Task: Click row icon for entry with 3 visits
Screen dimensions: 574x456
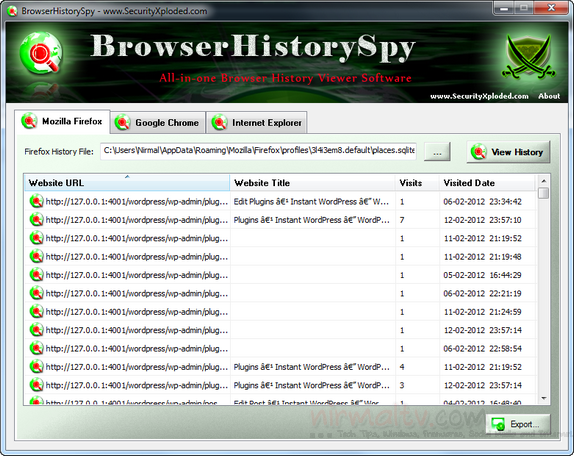Action: [36, 385]
